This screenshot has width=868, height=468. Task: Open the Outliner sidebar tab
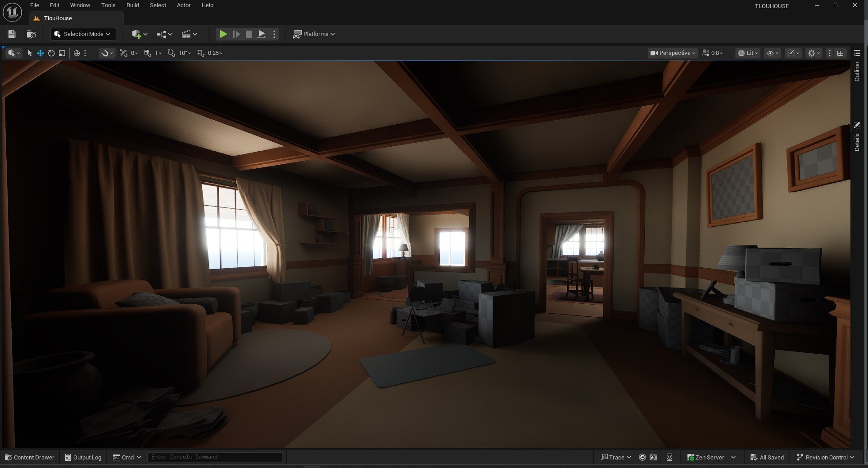coord(857,72)
